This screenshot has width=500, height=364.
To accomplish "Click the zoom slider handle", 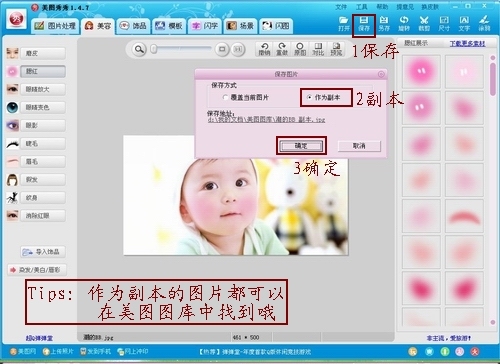I will coord(154,49).
